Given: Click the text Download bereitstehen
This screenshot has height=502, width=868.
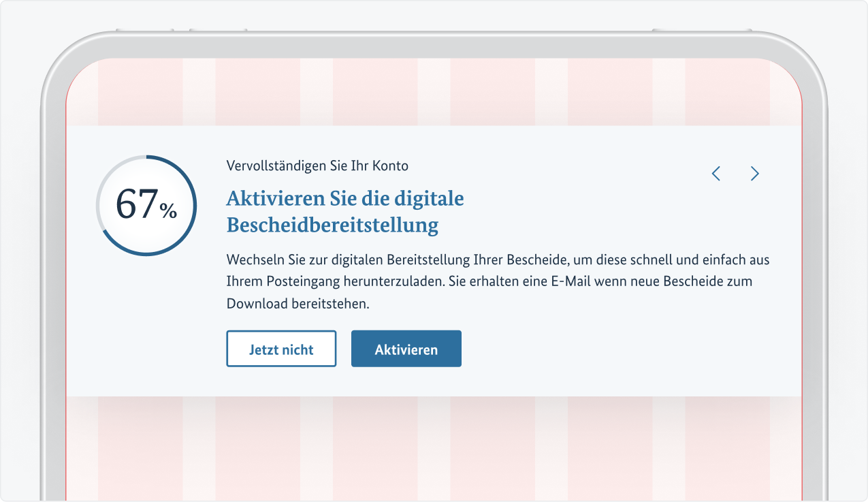Looking at the screenshot, I should click(x=298, y=304).
